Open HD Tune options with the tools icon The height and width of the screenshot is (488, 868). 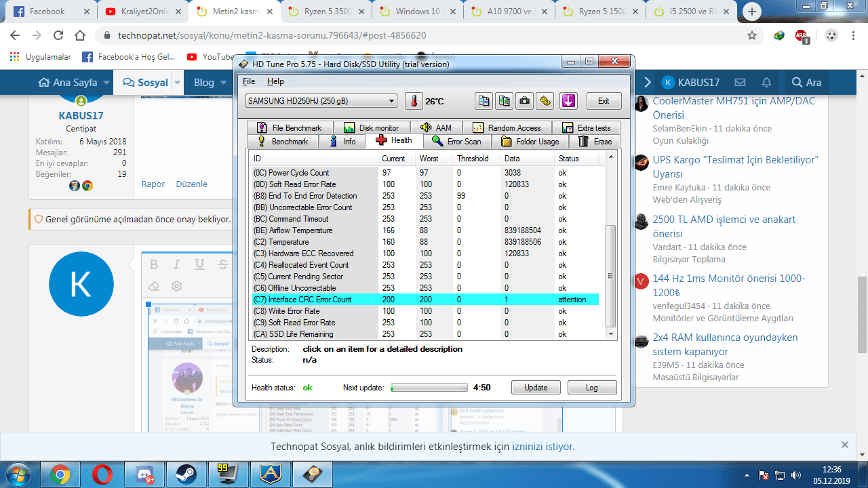[x=545, y=101]
